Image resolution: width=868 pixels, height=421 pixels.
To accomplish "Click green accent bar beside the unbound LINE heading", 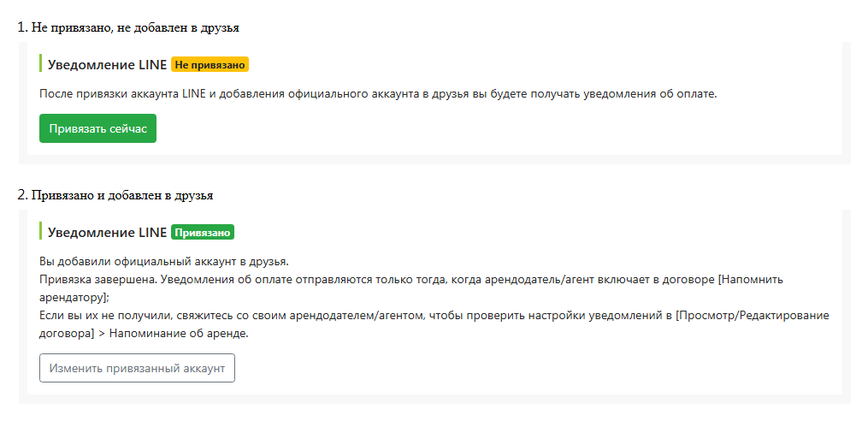I will (x=40, y=63).
